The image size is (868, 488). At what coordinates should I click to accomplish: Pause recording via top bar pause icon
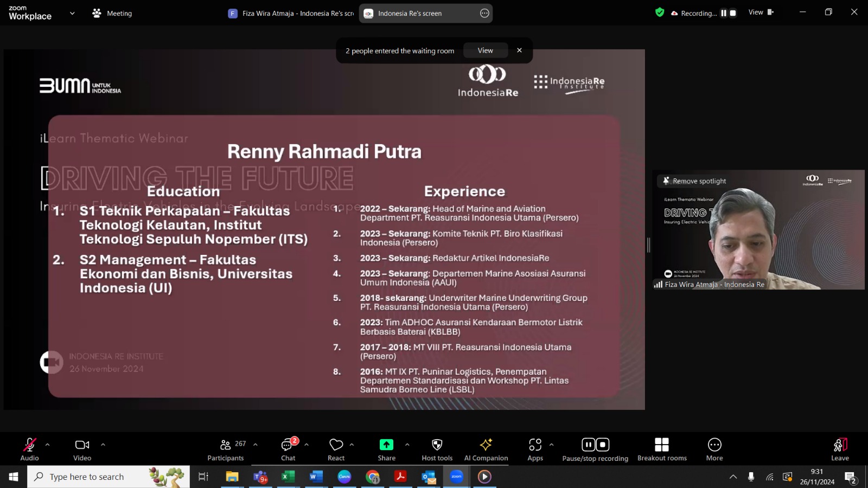click(723, 13)
